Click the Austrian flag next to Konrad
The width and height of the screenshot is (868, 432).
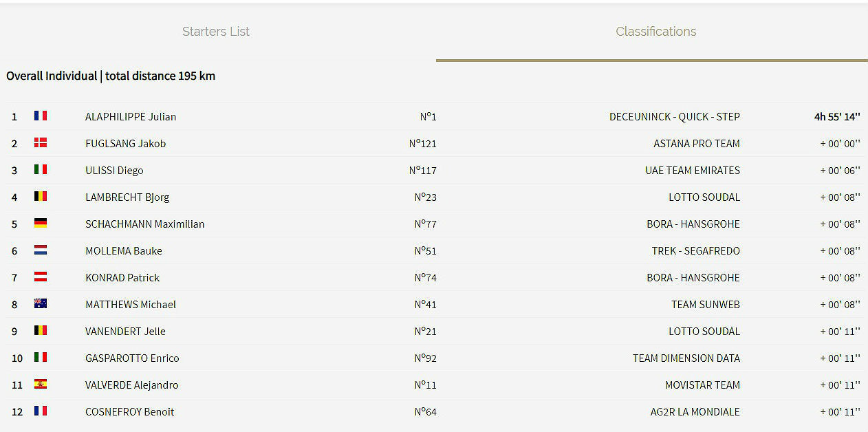pyautogui.click(x=41, y=277)
